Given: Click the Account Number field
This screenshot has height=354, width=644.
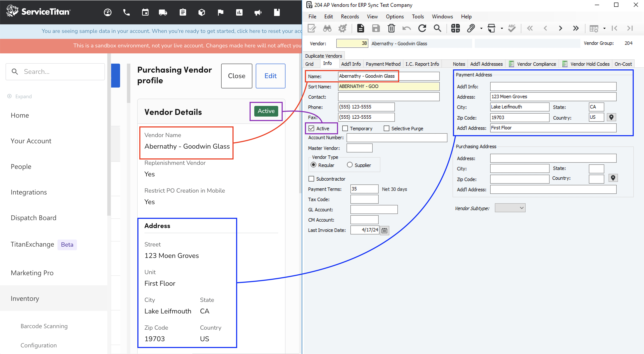Looking at the screenshot, I should click(x=397, y=138).
